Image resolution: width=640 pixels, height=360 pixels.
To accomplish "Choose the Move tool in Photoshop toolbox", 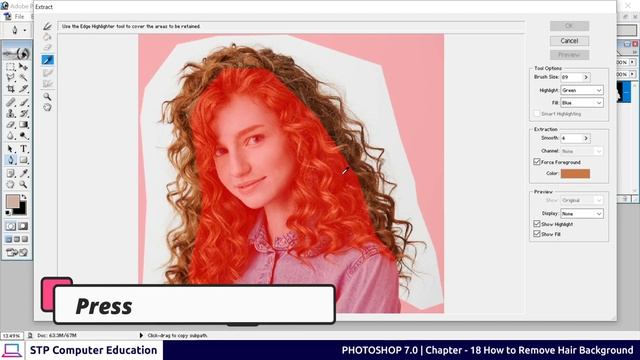I will tap(23, 67).
